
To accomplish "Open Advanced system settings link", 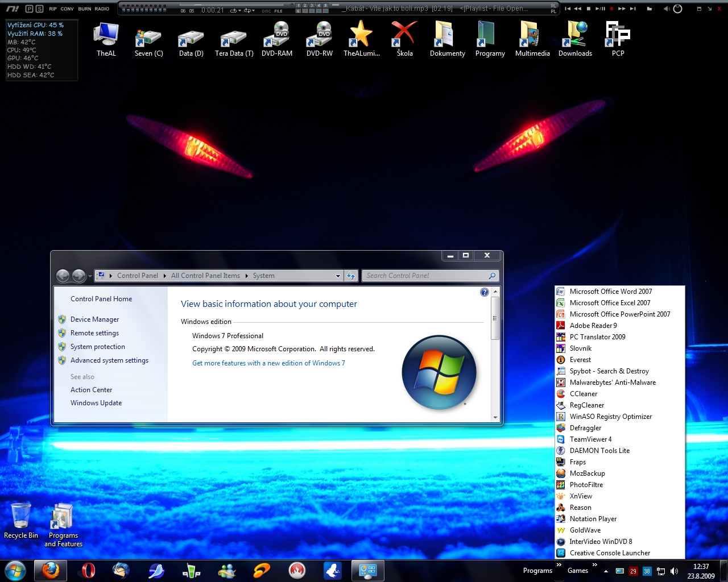I will click(109, 360).
